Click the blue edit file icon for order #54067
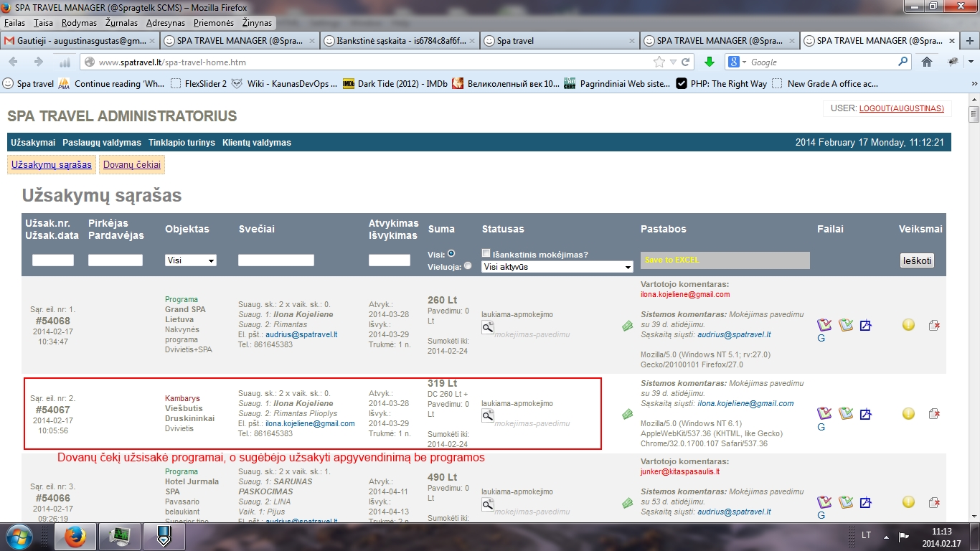The height and width of the screenshot is (551, 980). pos(865,414)
